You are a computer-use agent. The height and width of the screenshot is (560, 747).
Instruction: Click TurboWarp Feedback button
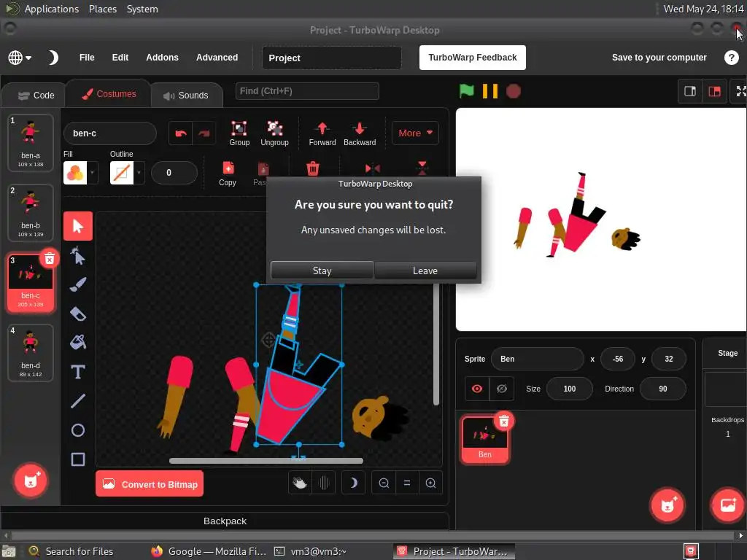pos(472,58)
